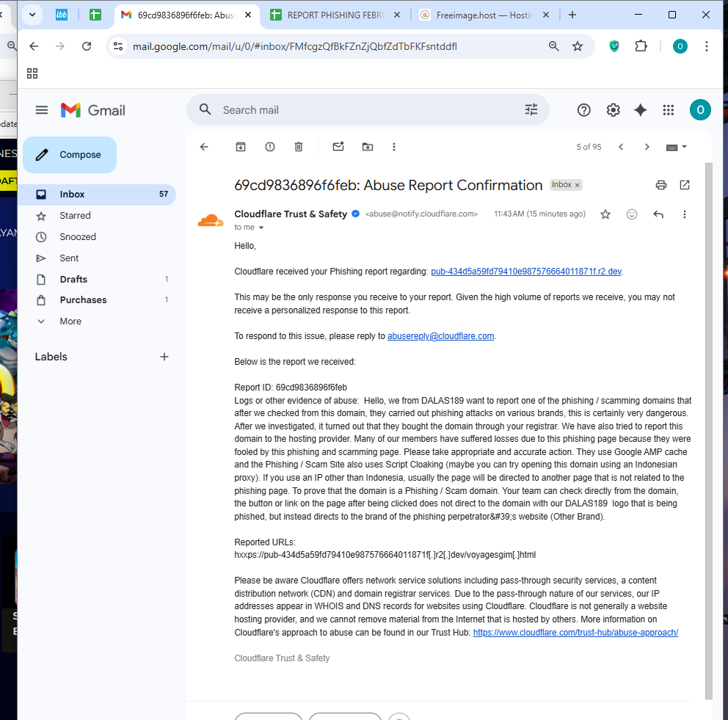Open Google account avatar in Gmail
The height and width of the screenshot is (720, 728).
[700, 110]
